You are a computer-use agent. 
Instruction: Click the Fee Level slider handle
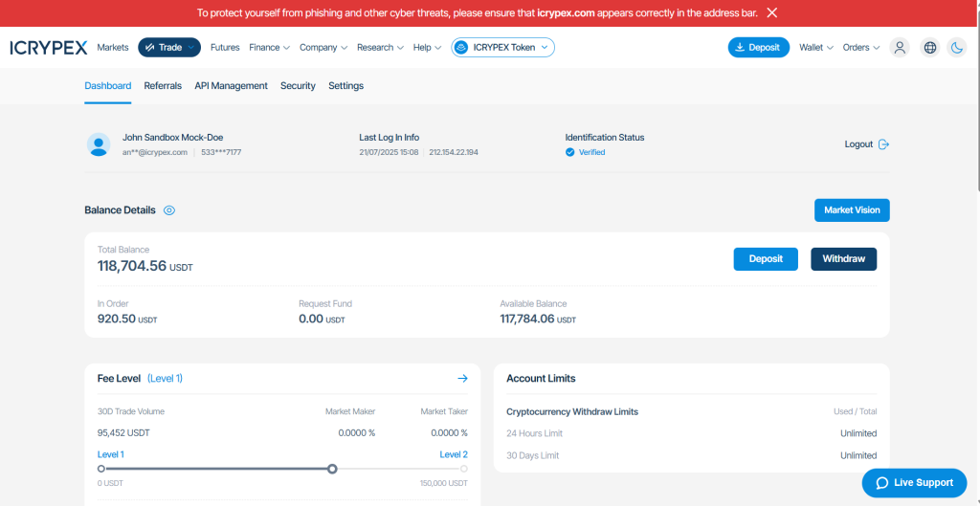[332, 469]
